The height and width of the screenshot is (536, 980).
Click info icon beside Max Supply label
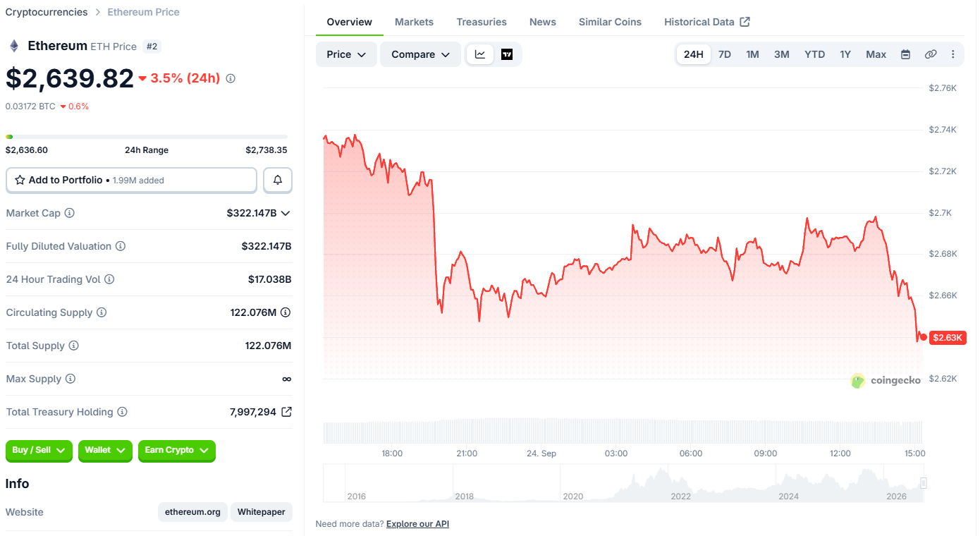tap(71, 379)
